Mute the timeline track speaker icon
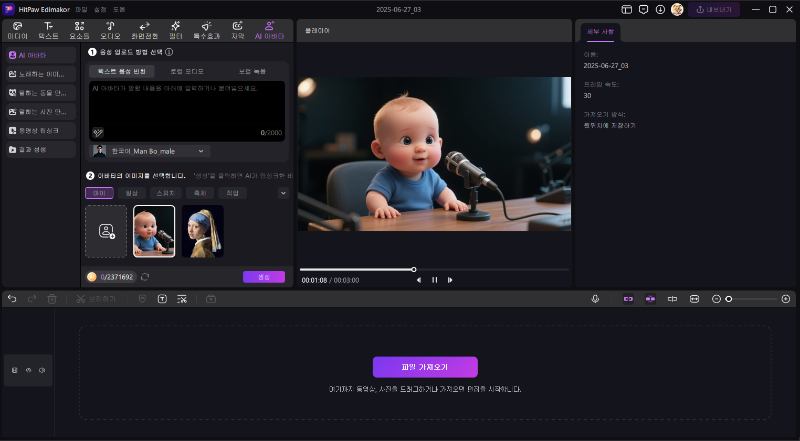This screenshot has width=800, height=441. coord(42,370)
